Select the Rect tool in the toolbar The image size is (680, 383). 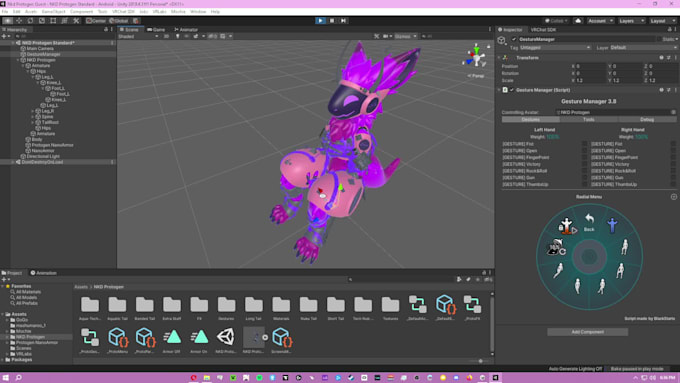tap(53, 20)
